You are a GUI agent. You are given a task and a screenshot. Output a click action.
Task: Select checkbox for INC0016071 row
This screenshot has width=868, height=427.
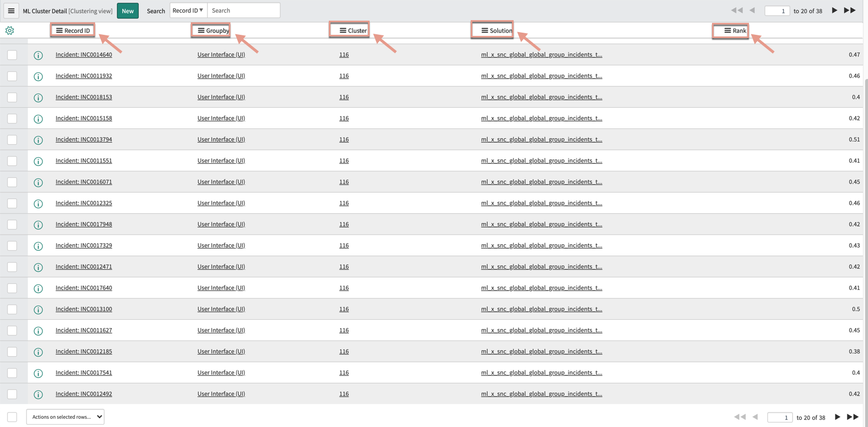12,182
